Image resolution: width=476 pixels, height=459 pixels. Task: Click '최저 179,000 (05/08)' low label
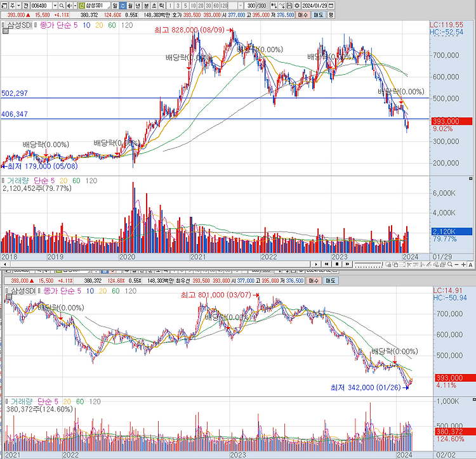[42, 166]
